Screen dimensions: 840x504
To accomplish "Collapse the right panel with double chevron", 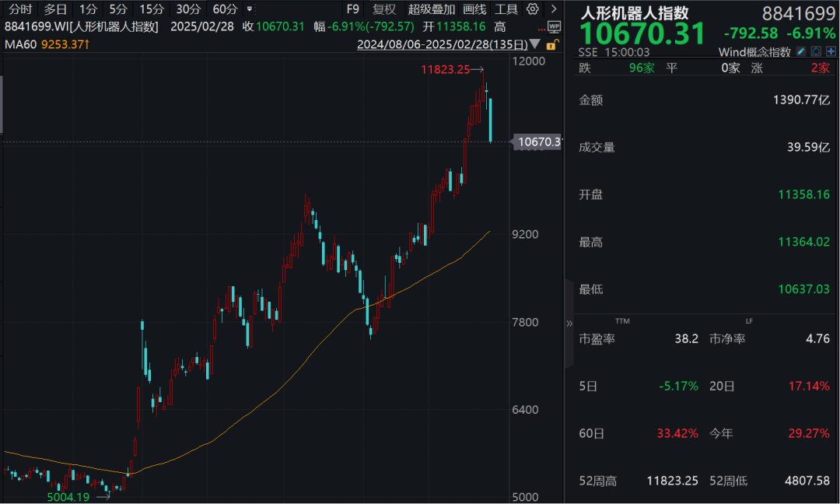I will [x=569, y=323].
